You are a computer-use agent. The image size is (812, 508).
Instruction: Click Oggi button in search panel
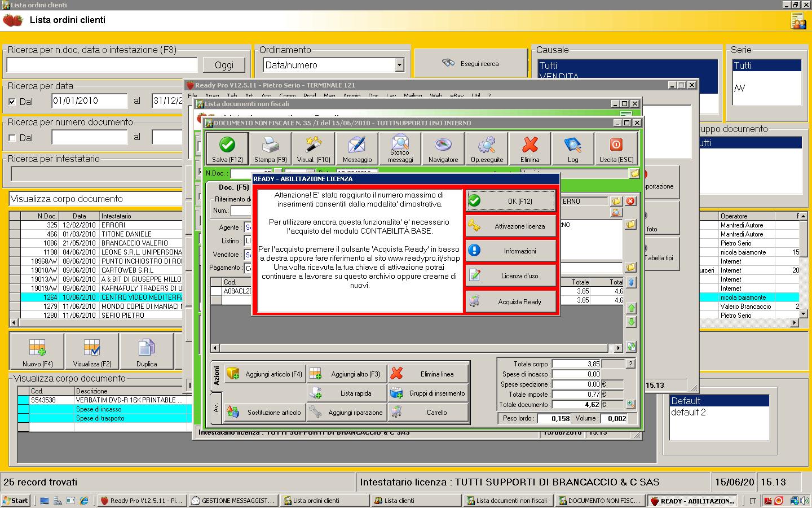(224, 65)
